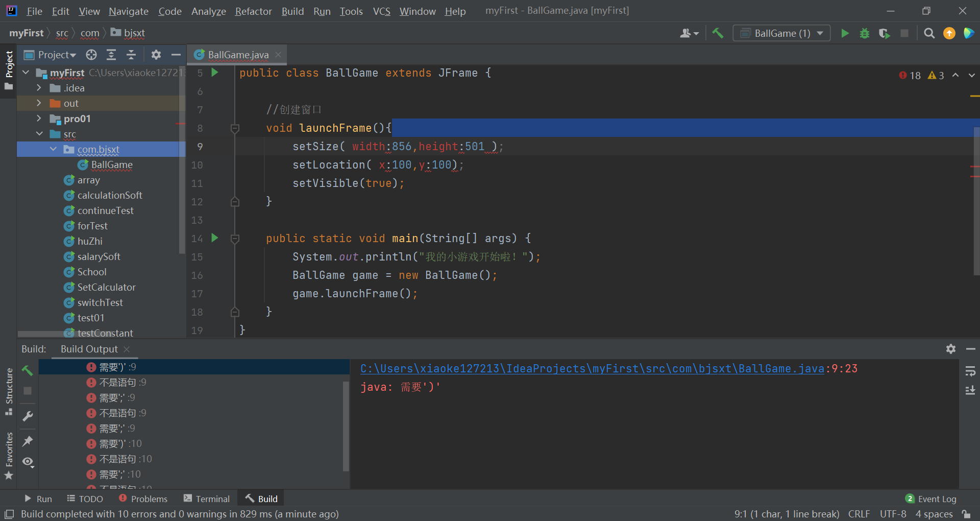Image resolution: width=980 pixels, height=521 pixels.
Task: Open Project panel settings gear
Action: [x=156, y=55]
